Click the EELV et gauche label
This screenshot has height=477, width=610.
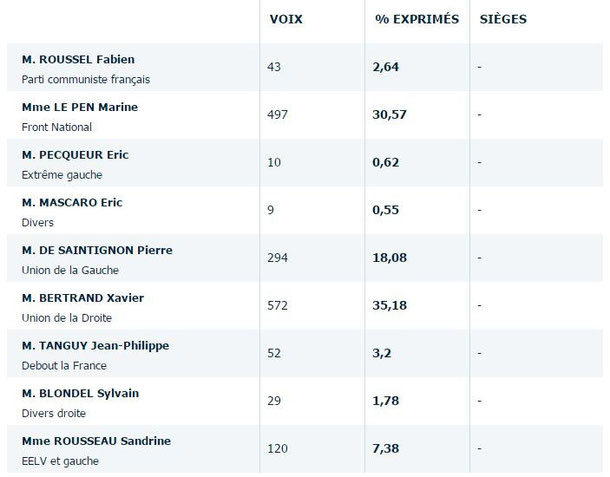click(x=60, y=461)
